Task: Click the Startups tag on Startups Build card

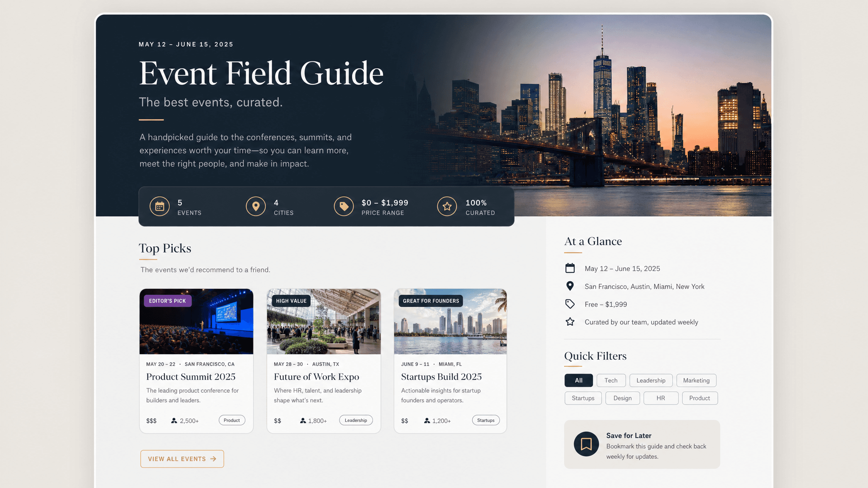Action: [x=486, y=420]
